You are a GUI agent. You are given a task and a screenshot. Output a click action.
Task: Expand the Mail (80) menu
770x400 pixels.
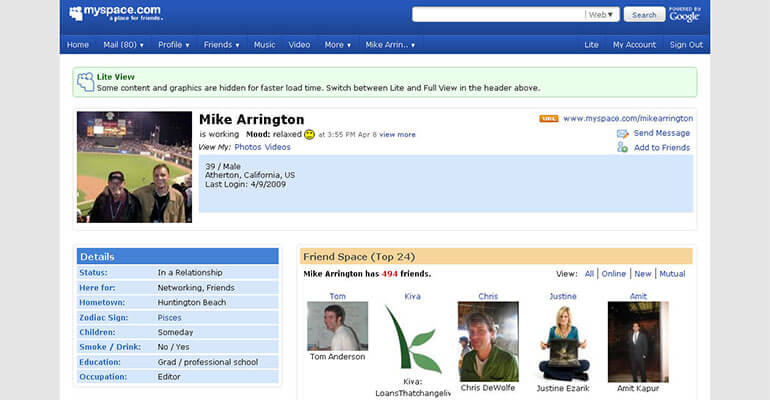123,45
